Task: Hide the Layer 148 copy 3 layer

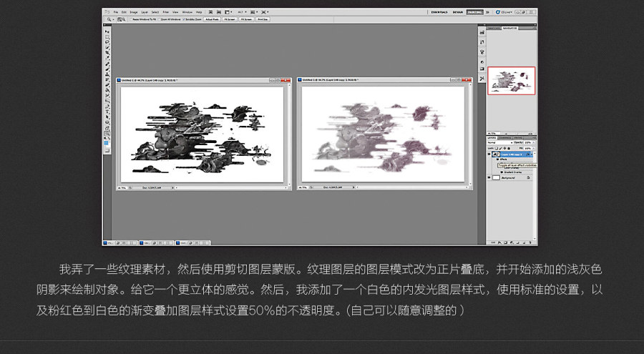Action: 489,154
